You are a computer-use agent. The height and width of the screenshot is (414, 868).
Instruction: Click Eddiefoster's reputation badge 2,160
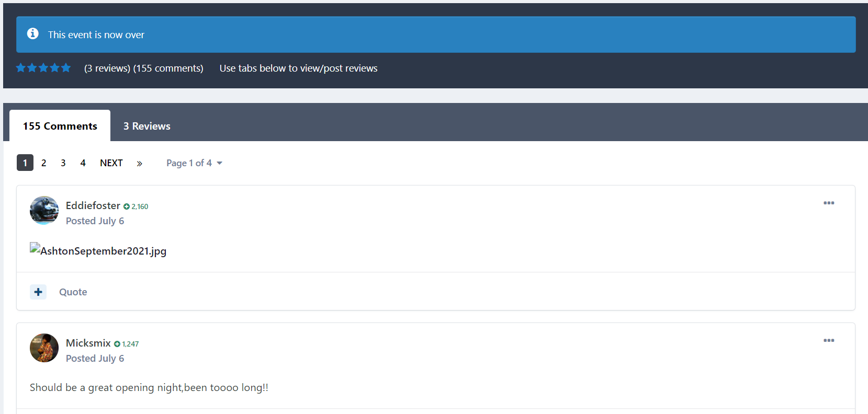click(x=136, y=206)
